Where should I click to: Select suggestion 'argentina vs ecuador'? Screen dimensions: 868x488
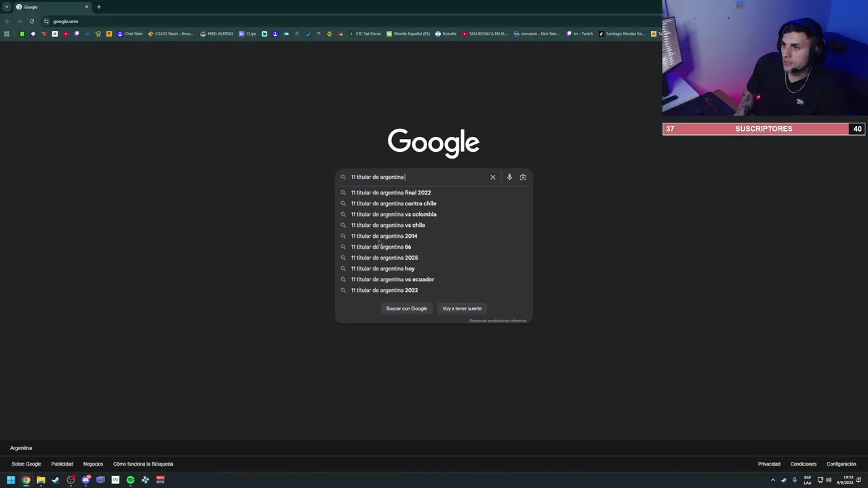pos(434,279)
